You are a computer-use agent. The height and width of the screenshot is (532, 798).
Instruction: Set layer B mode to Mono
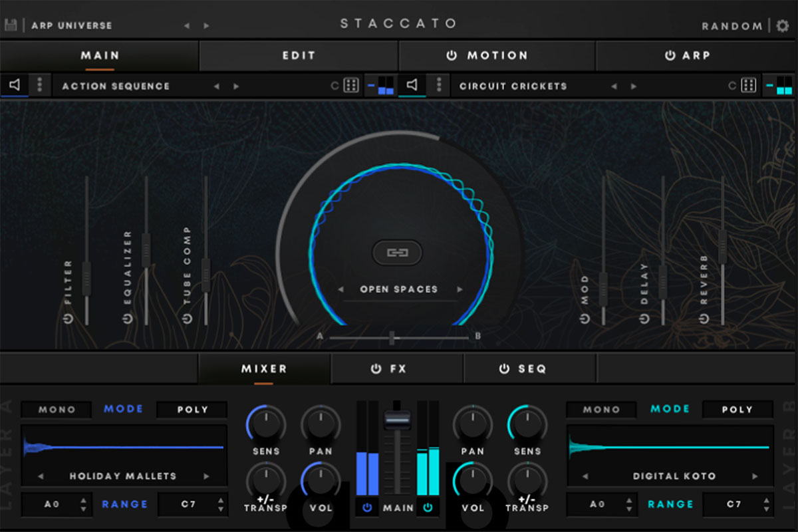click(601, 410)
